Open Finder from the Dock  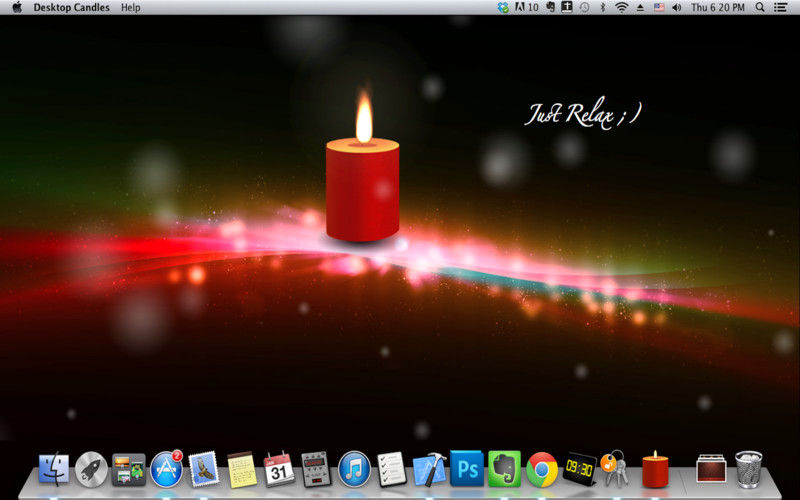(x=54, y=469)
